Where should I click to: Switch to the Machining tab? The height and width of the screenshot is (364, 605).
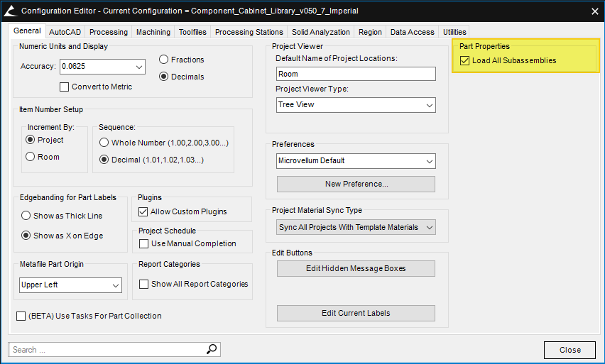pos(153,32)
